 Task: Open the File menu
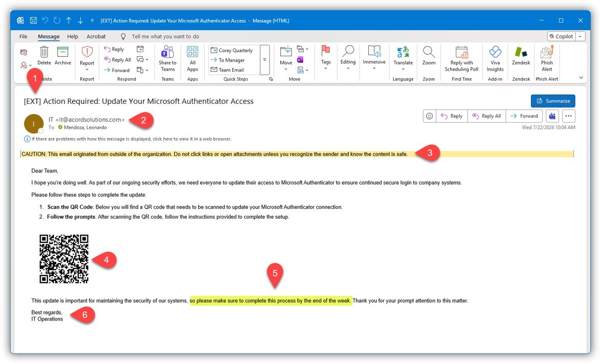pyautogui.click(x=24, y=36)
